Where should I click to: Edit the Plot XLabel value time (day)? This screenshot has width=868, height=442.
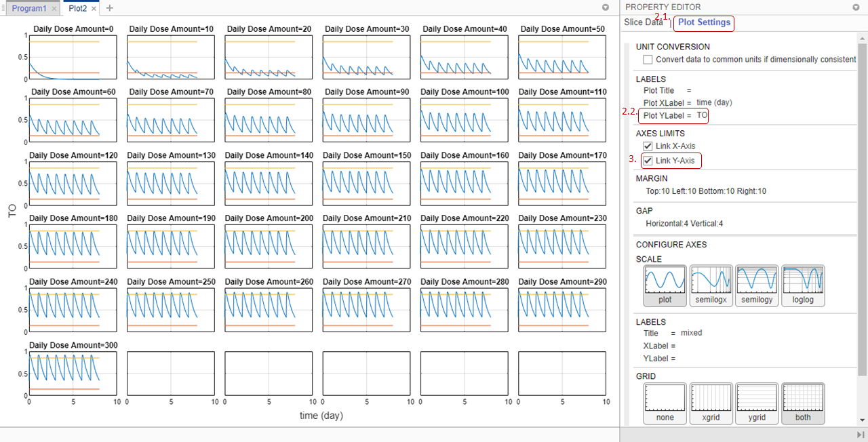pos(714,103)
